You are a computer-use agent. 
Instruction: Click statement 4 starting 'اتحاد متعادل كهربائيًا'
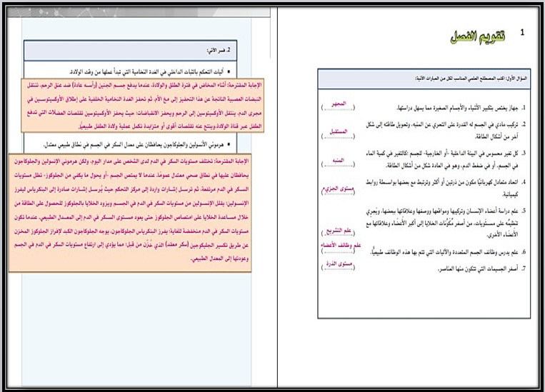point(446,188)
